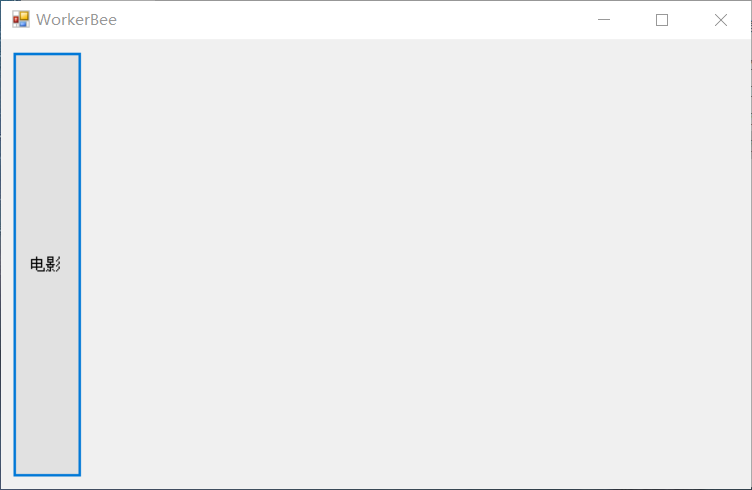
Task: Activate the blue-outlined 电影 button
Action: [47, 264]
